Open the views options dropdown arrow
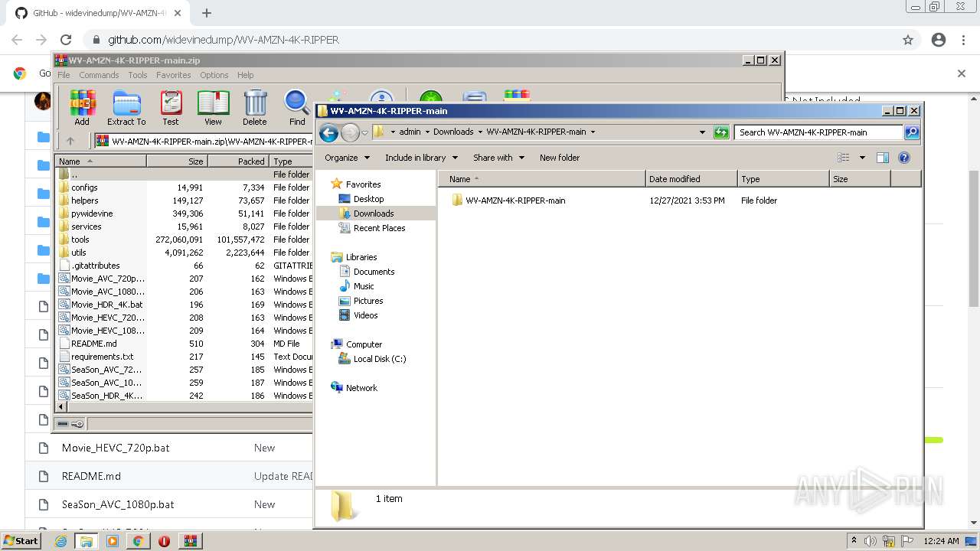 (861, 158)
